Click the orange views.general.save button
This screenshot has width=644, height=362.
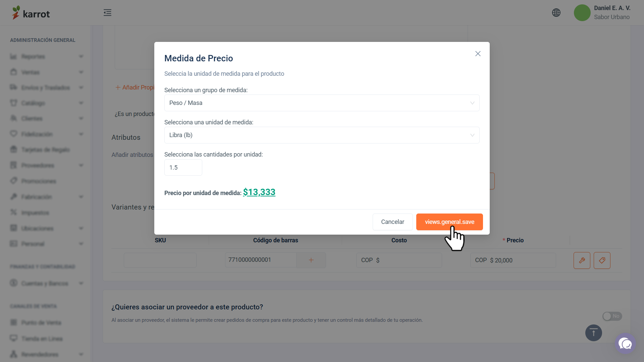[449, 222]
